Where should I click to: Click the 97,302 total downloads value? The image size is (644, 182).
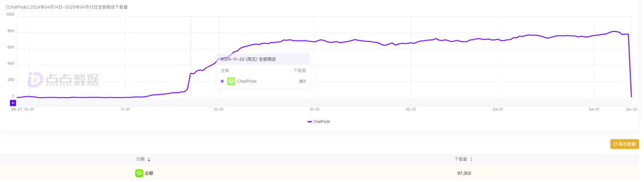coord(464,173)
